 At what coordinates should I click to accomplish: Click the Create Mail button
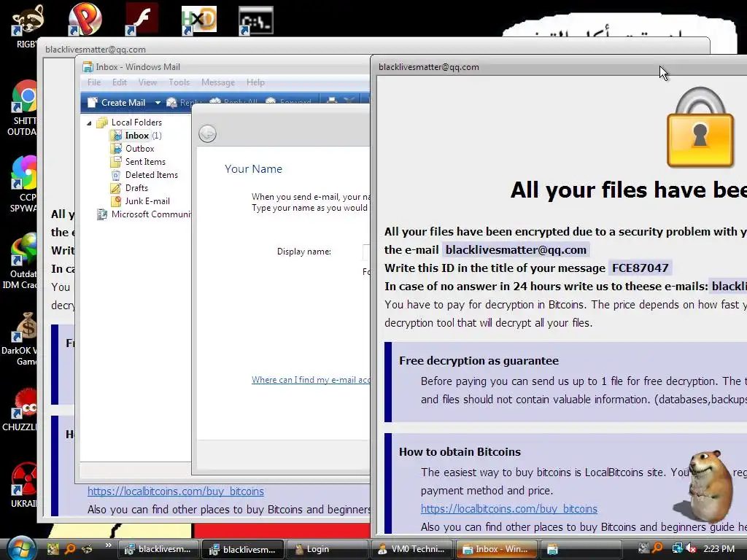117,102
